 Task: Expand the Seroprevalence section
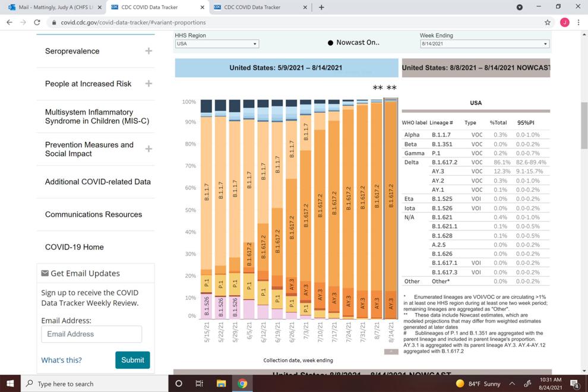click(148, 51)
